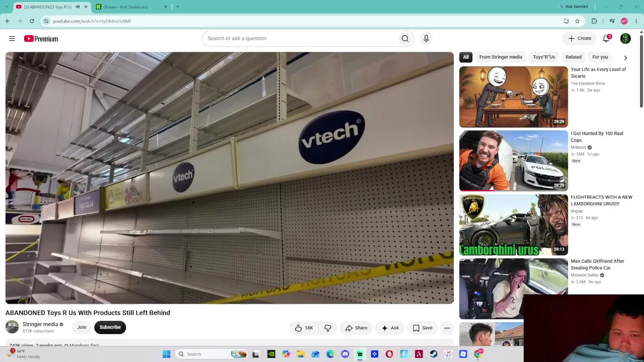Click the Create button
The image size is (644, 362).
click(x=580, y=38)
